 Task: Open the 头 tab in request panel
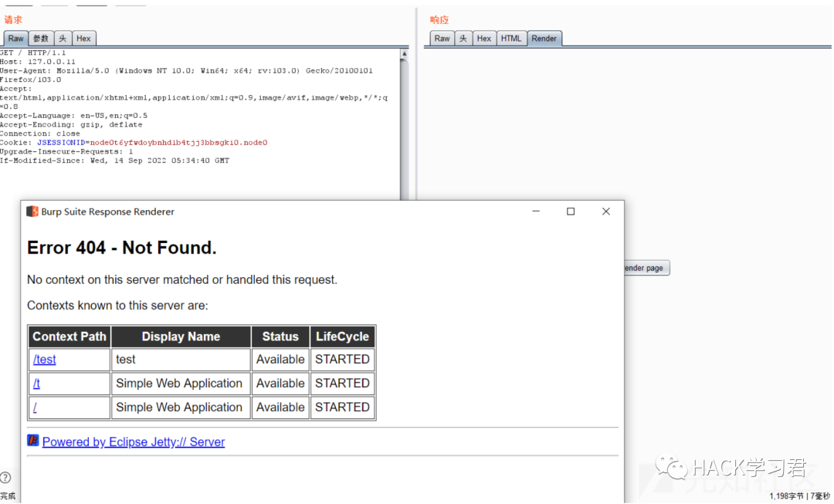(x=63, y=39)
